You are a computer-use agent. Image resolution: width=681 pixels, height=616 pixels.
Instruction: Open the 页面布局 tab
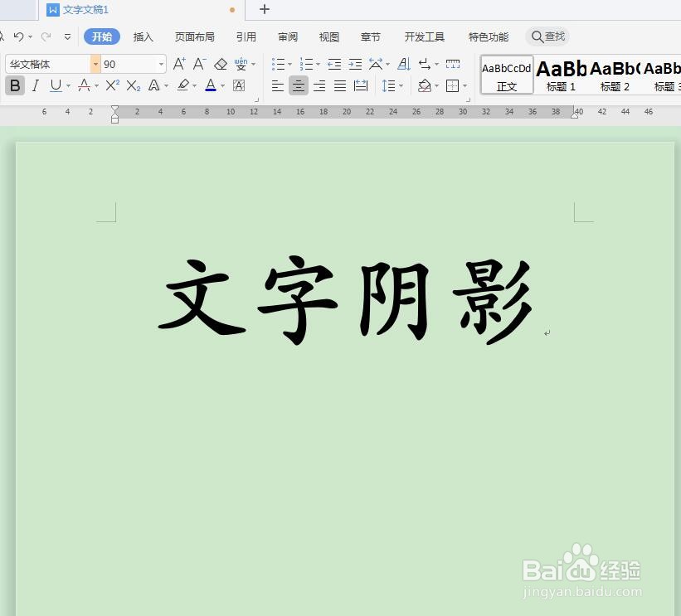(x=195, y=37)
